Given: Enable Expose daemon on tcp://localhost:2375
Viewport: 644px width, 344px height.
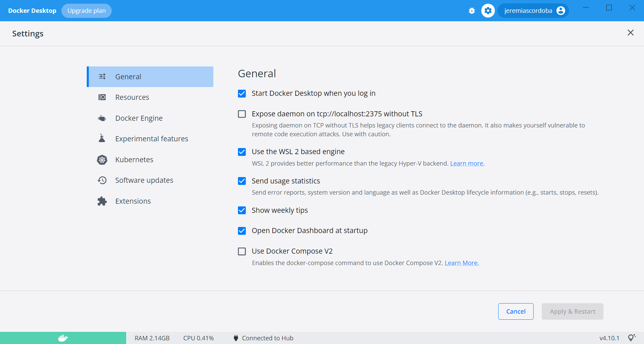Looking at the screenshot, I should (242, 114).
